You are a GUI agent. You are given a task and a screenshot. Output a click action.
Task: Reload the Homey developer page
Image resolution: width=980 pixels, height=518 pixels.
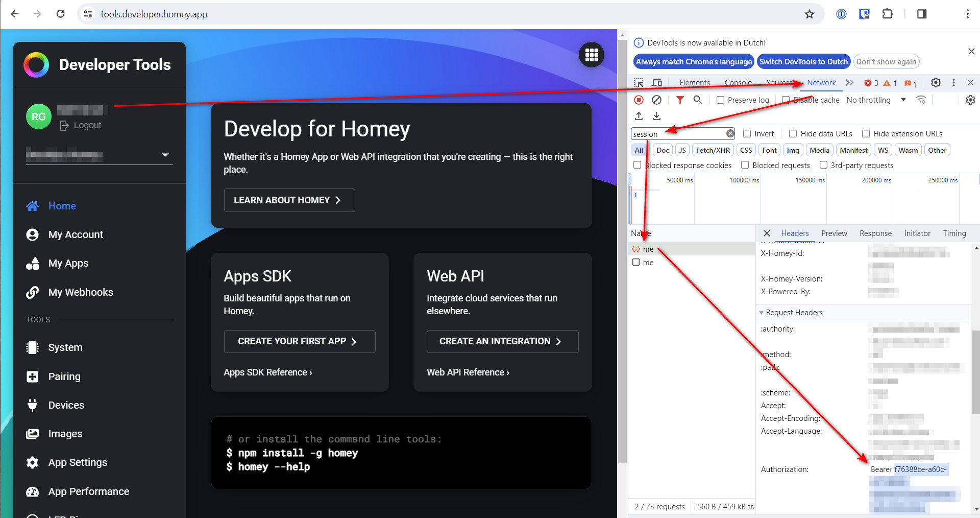[x=60, y=14]
